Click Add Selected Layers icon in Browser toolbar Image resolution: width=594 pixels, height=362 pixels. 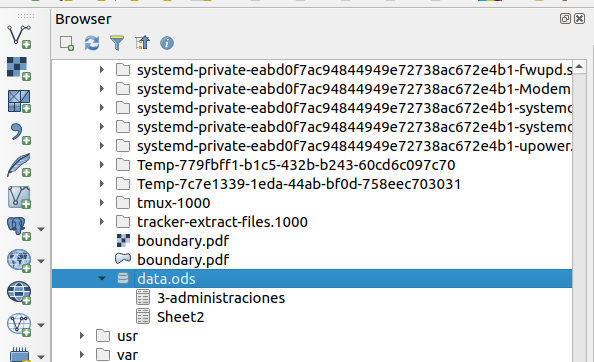[67, 43]
